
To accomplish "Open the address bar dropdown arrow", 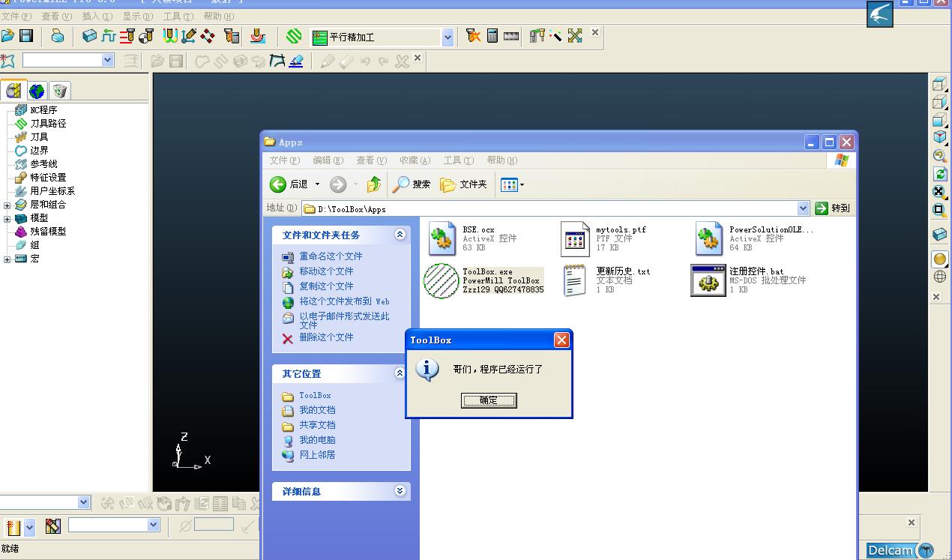I will (803, 208).
